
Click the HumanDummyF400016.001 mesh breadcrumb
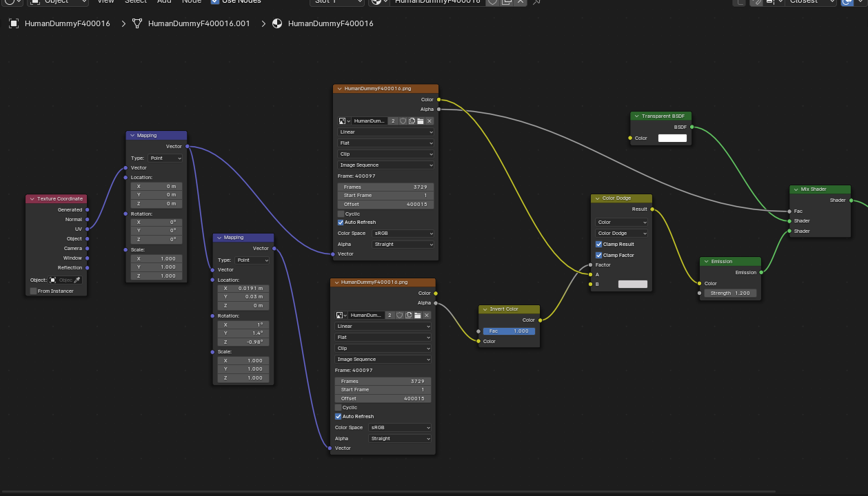pos(199,23)
